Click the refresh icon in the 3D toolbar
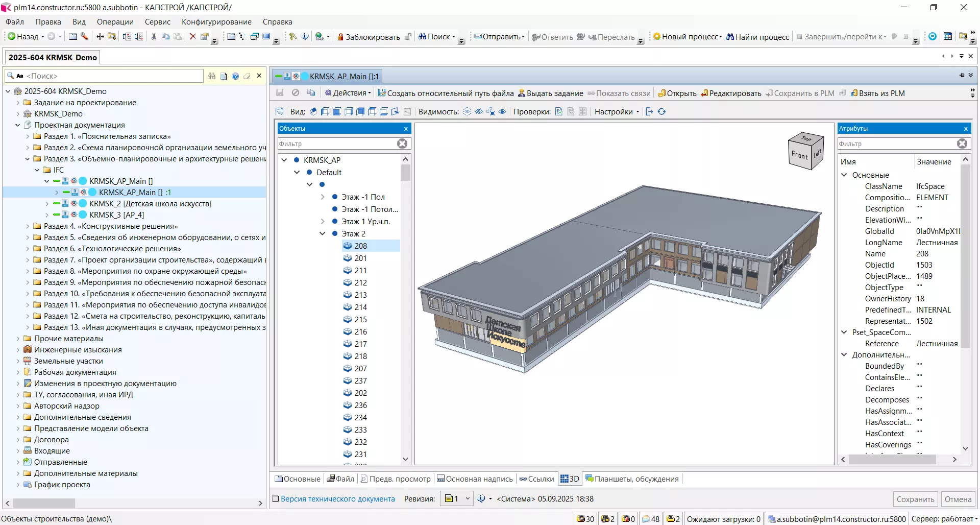 [661, 112]
